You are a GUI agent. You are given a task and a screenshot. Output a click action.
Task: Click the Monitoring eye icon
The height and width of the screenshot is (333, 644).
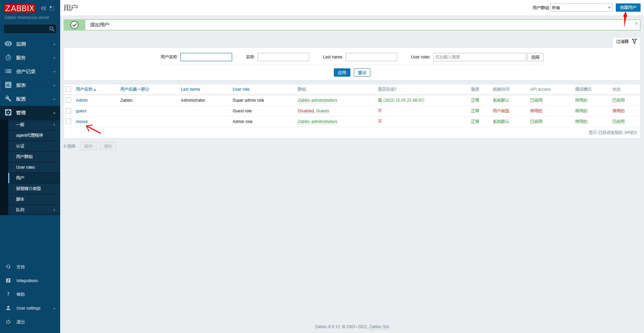pos(8,44)
